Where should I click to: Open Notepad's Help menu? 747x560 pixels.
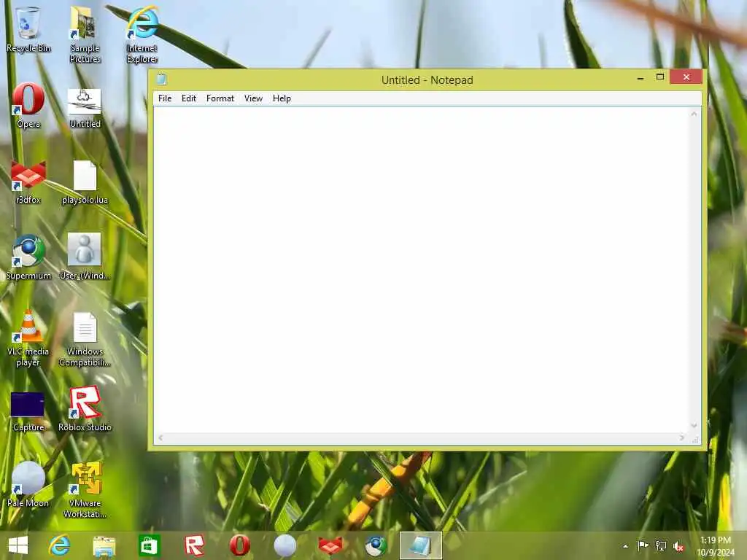point(282,98)
